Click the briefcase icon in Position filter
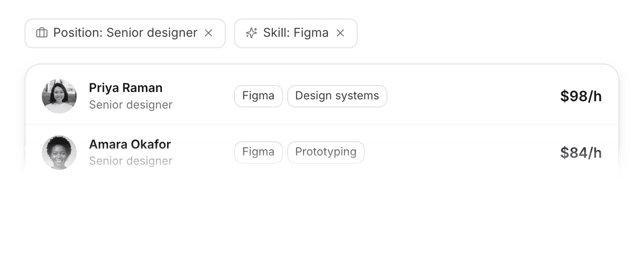Image resolution: width=644 pixels, height=276 pixels. (x=42, y=33)
